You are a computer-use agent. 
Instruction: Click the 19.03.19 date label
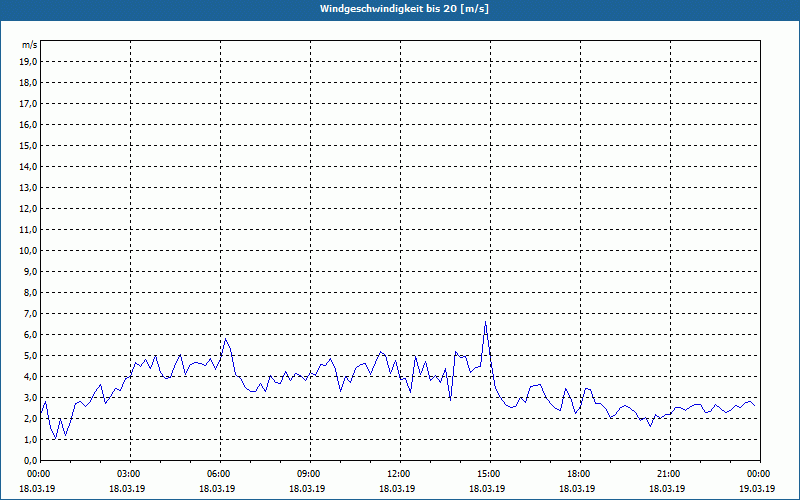pos(757,489)
